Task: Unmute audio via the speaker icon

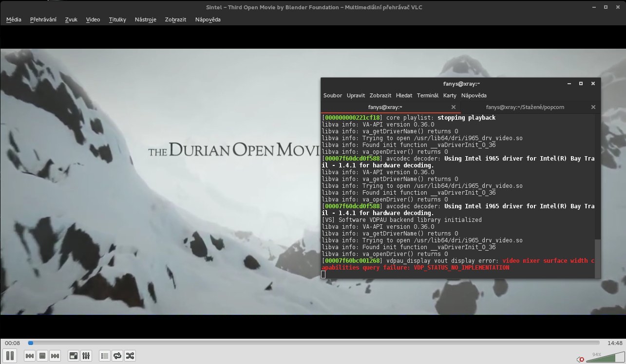Action: click(x=580, y=359)
